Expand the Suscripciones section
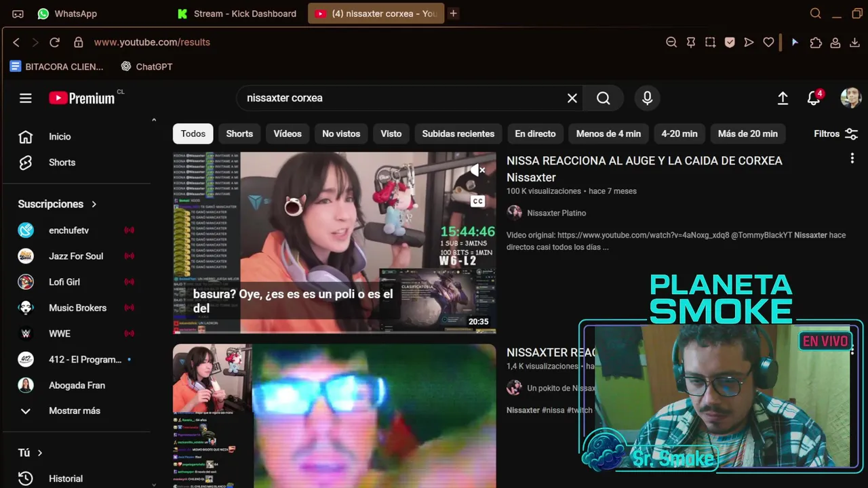The height and width of the screenshot is (488, 868). pos(58,204)
